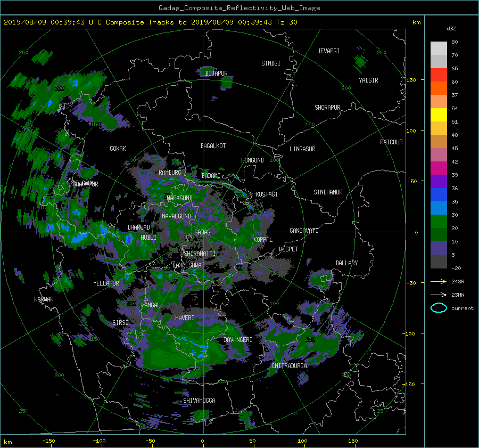Click the NARAGUND city label
Image resolution: width=479 pixels, height=448 pixels.
tap(180, 198)
